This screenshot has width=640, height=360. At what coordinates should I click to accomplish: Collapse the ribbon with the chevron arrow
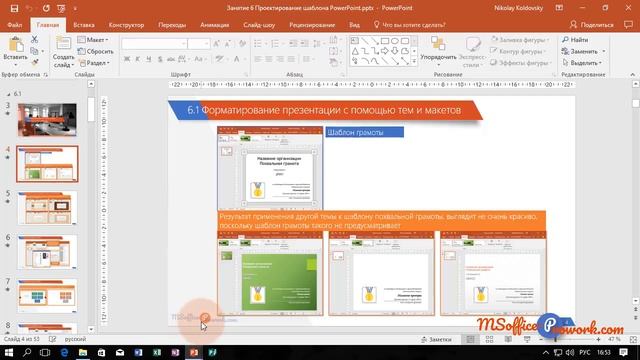point(632,75)
